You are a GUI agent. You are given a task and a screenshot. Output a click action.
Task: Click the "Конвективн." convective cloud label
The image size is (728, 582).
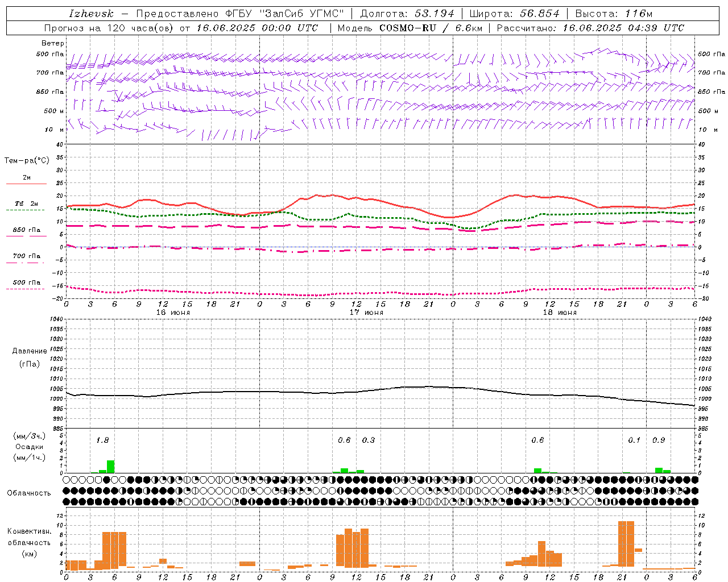pos(30,531)
